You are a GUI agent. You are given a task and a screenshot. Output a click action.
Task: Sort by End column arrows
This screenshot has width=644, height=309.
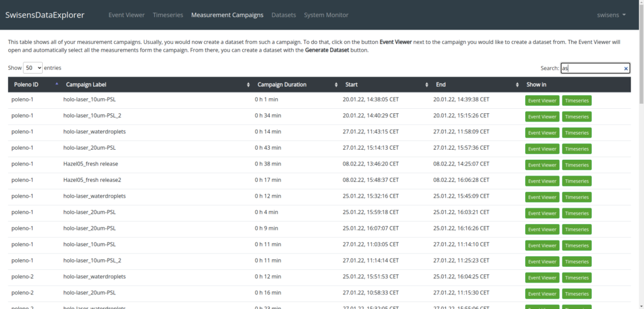tap(517, 84)
